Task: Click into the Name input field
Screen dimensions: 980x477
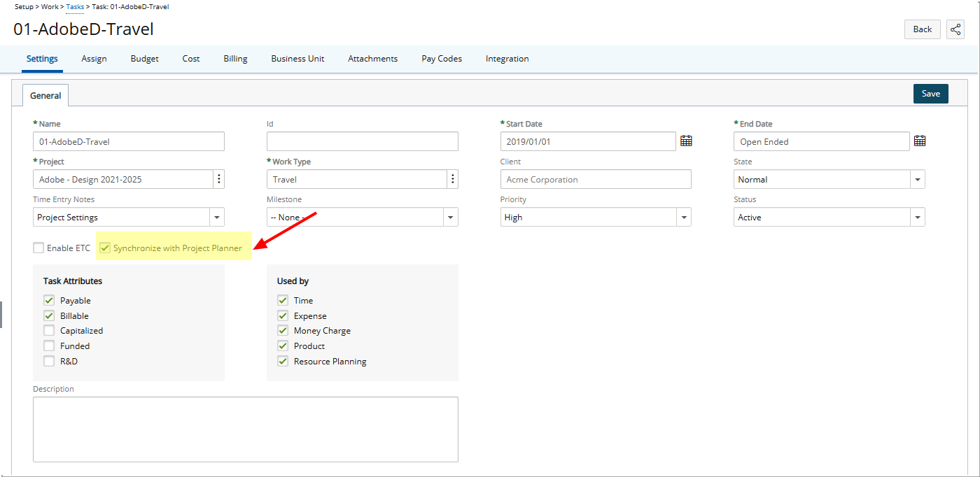Action: tap(129, 141)
